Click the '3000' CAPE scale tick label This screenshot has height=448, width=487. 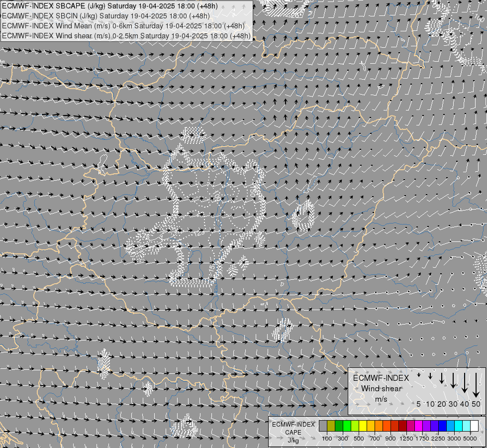click(454, 439)
